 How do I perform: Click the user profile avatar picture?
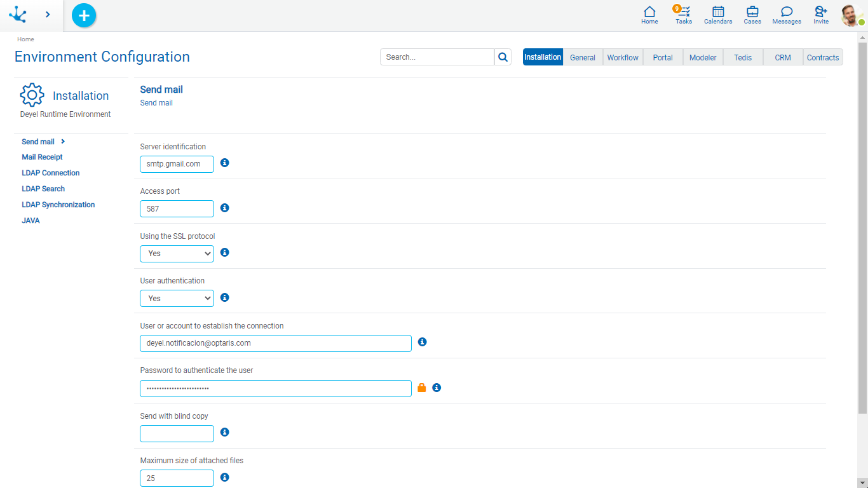(x=851, y=15)
